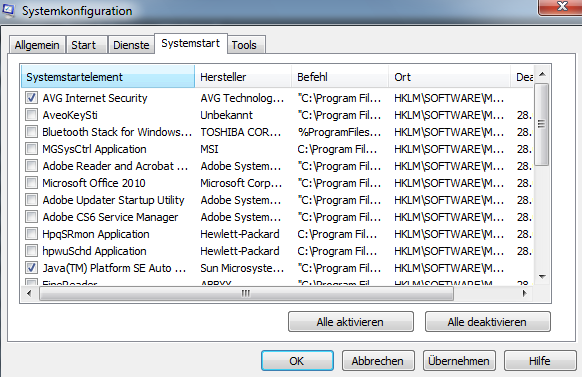Viewport: 582px width, 377px height.
Task: Sort by Systemstartelement column header
Action: (108, 77)
